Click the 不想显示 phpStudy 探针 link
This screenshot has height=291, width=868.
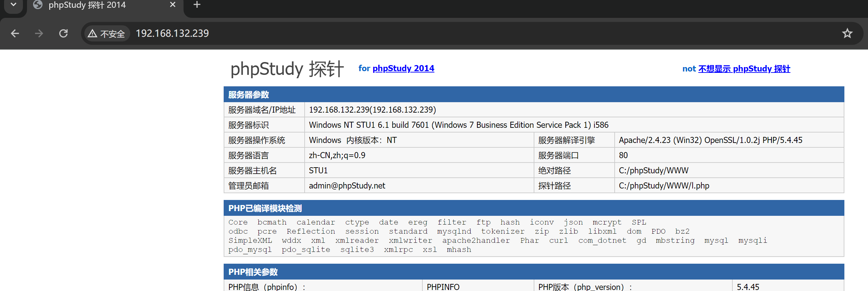pos(744,69)
